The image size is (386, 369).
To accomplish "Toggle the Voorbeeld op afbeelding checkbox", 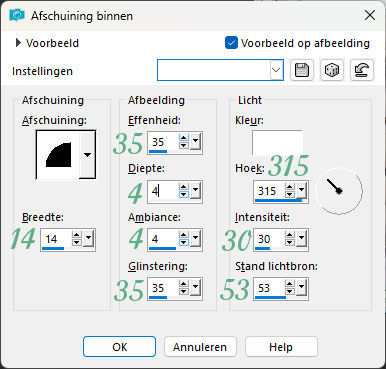I will click(231, 43).
